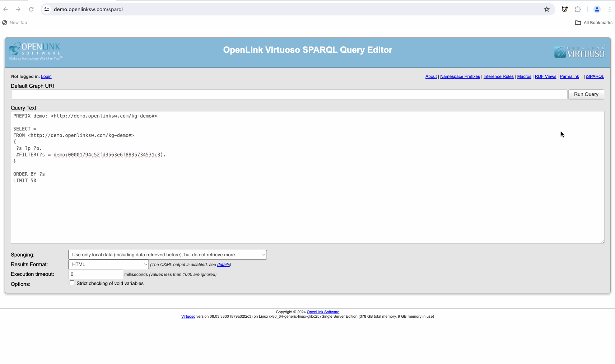Open All Bookmarks folder
The image size is (615, 364).
click(x=594, y=23)
